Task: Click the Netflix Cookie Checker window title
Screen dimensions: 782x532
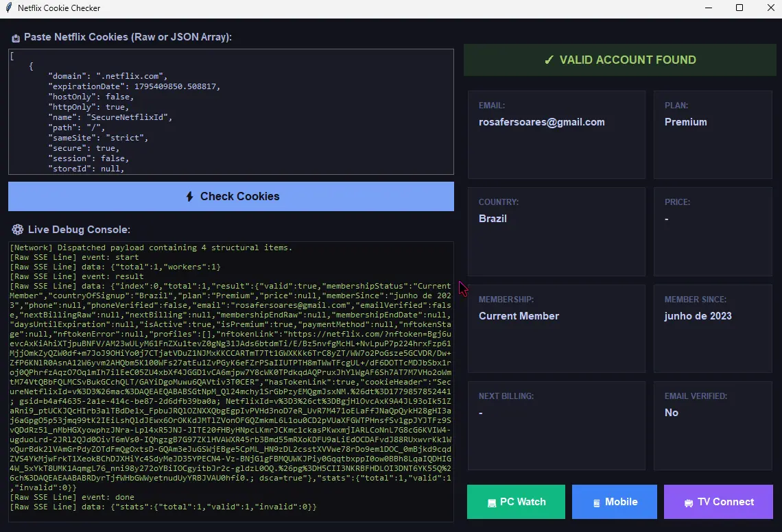Action: [59, 8]
